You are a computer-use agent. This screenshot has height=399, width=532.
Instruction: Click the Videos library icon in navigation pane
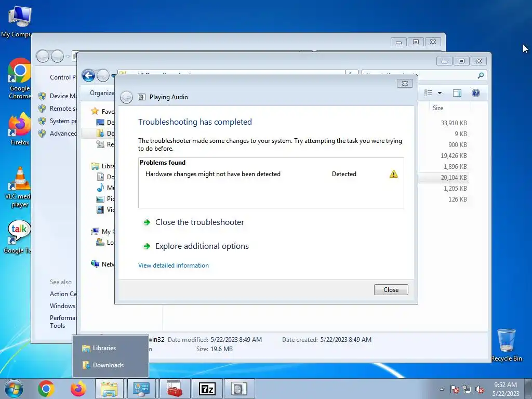point(100,210)
